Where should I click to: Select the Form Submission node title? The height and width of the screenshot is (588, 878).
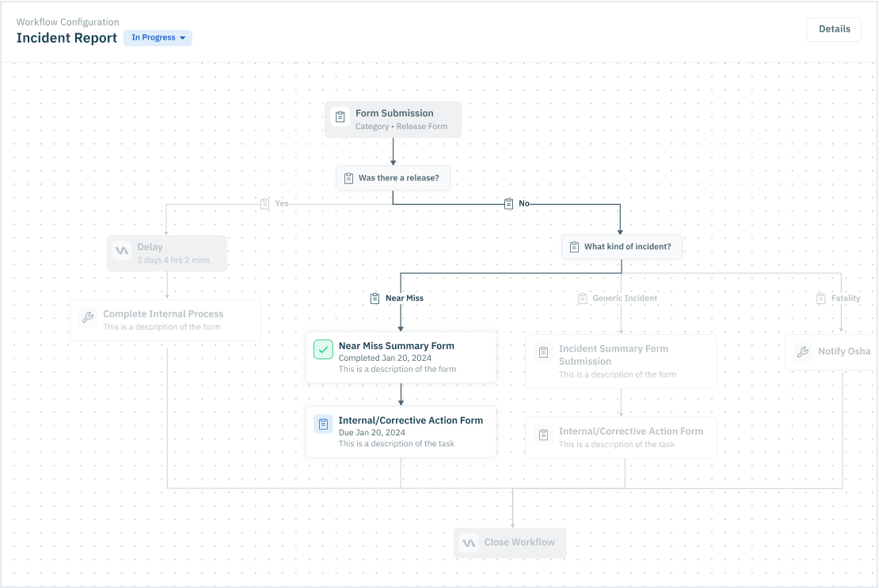[x=394, y=113]
